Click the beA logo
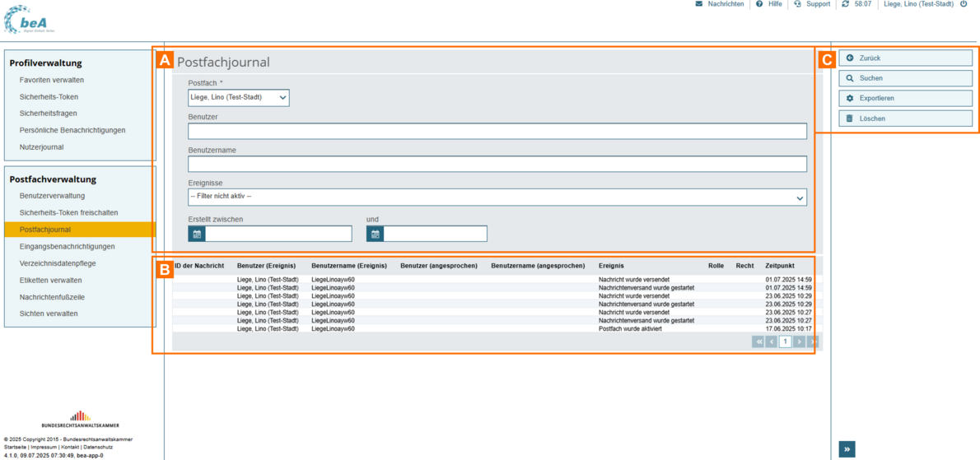Image resolution: width=980 pixels, height=460 pixels. (30, 18)
